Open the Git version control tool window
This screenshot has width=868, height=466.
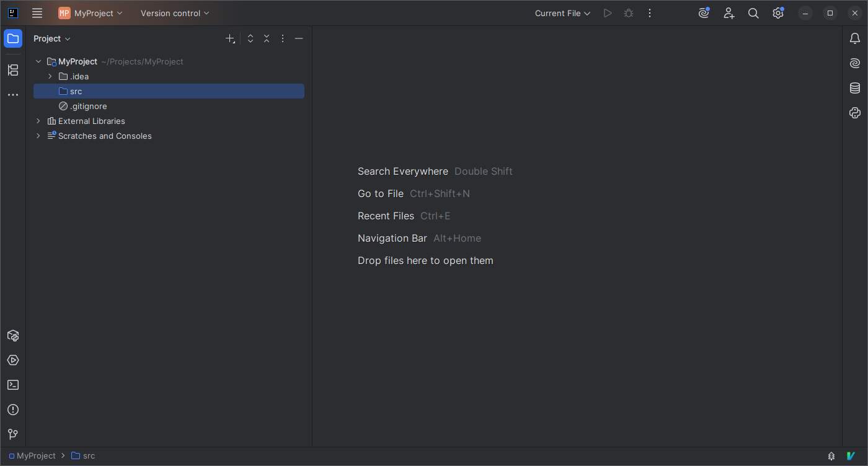pos(13,434)
